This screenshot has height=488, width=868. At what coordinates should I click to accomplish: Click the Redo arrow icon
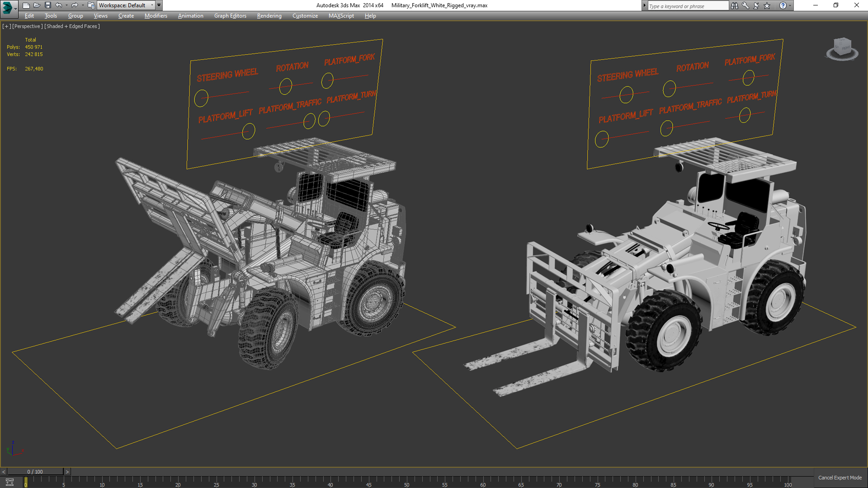(x=75, y=5)
